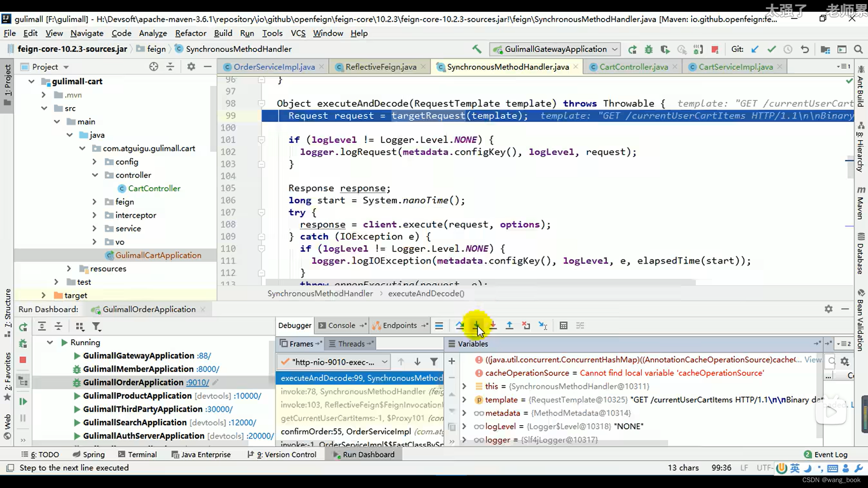The width and height of the screenshot is (868, 488).
Task: Click the Add watch plus icon in Variables
Action: click(452, 361)
